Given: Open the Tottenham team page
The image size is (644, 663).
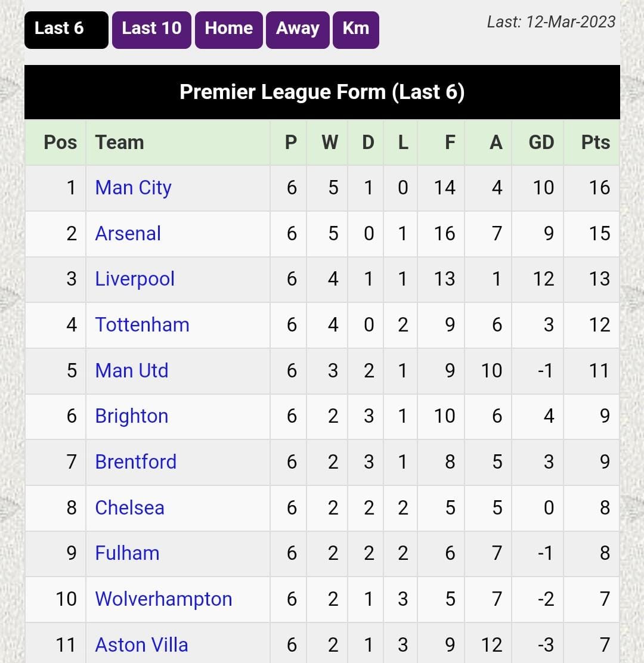Looking at the screenshot, I should (x=142, y=325).
